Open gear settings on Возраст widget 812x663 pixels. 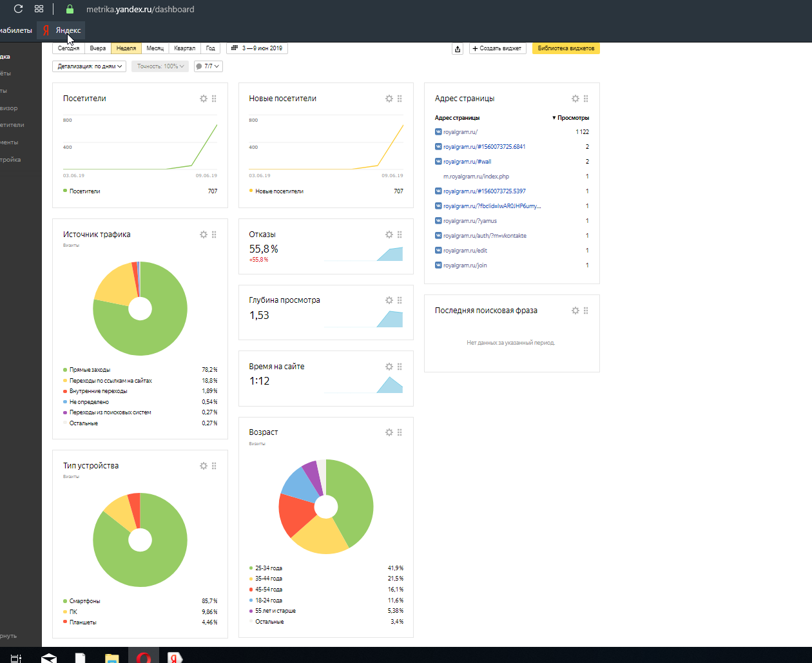point(389,432)
